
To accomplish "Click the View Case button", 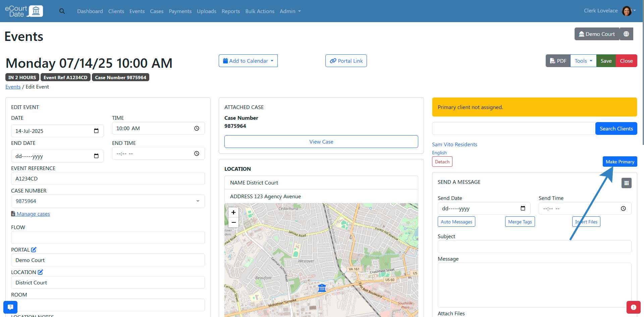I will [x=321, y=142].
